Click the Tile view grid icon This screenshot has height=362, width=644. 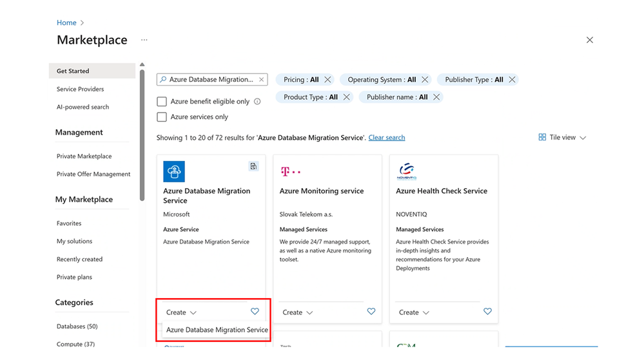click(542, 137)
